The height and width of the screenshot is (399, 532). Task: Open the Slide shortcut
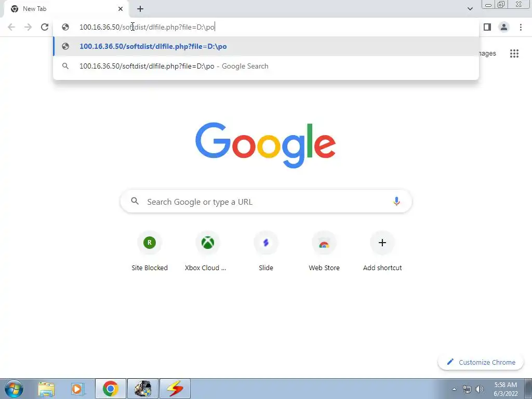click(x=266, y=251)
